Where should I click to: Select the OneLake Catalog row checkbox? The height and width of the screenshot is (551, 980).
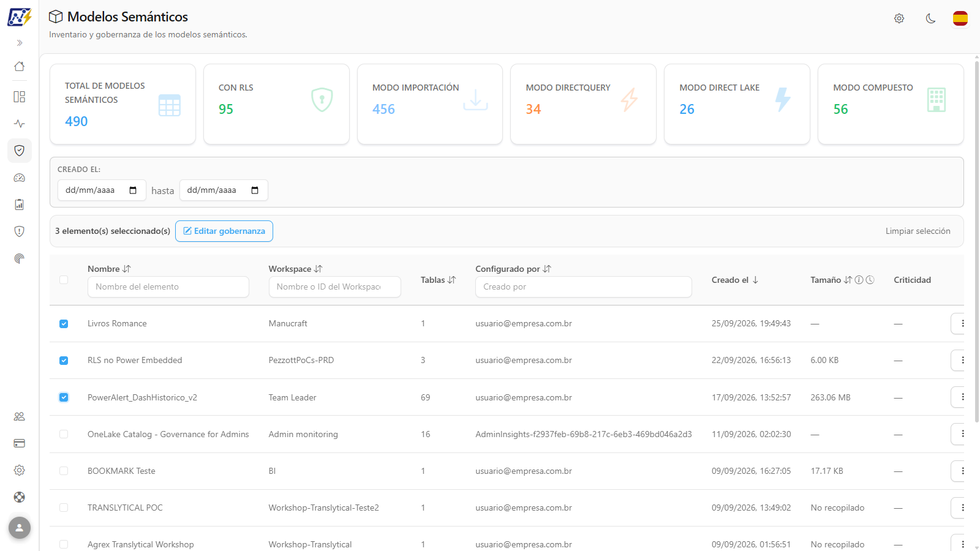tap(64, 434)
